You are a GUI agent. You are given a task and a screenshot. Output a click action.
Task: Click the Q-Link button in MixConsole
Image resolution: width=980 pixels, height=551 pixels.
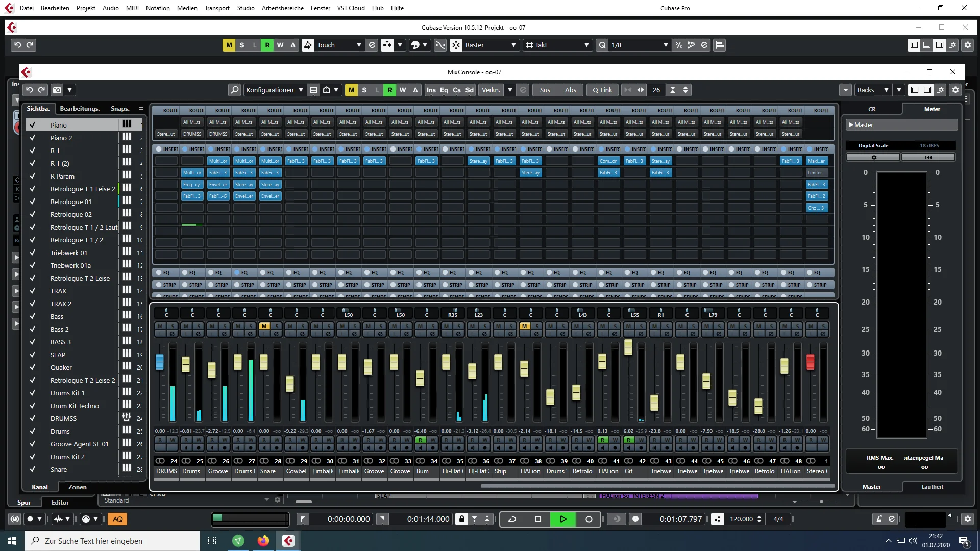pos(602,90)
